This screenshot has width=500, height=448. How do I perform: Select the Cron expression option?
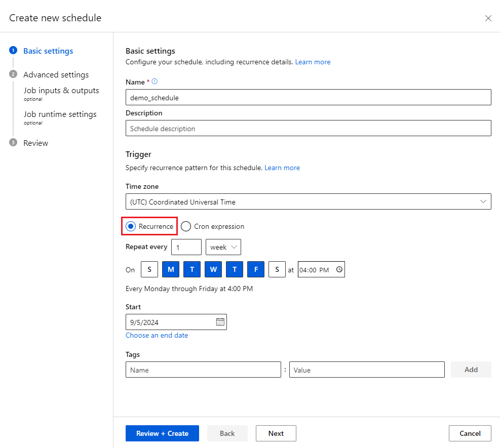click(186, 226)
